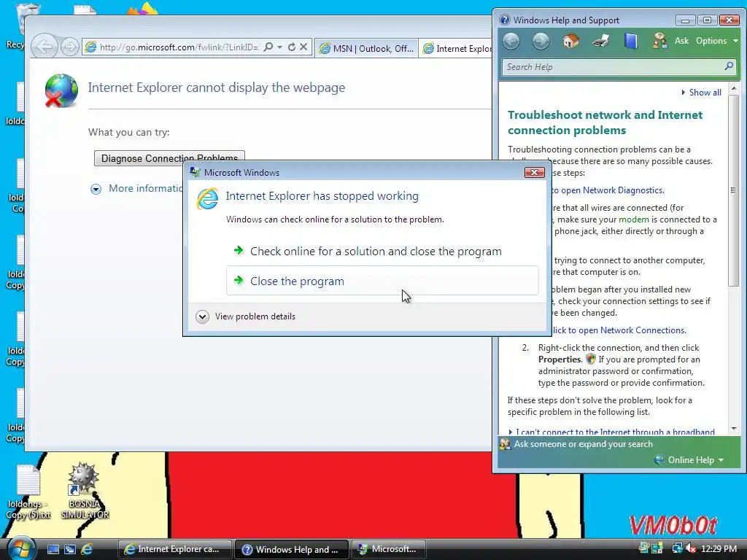Click Show Desktop quick launch icon
Screen dimensions: 747x560
(x=53, y=550)
